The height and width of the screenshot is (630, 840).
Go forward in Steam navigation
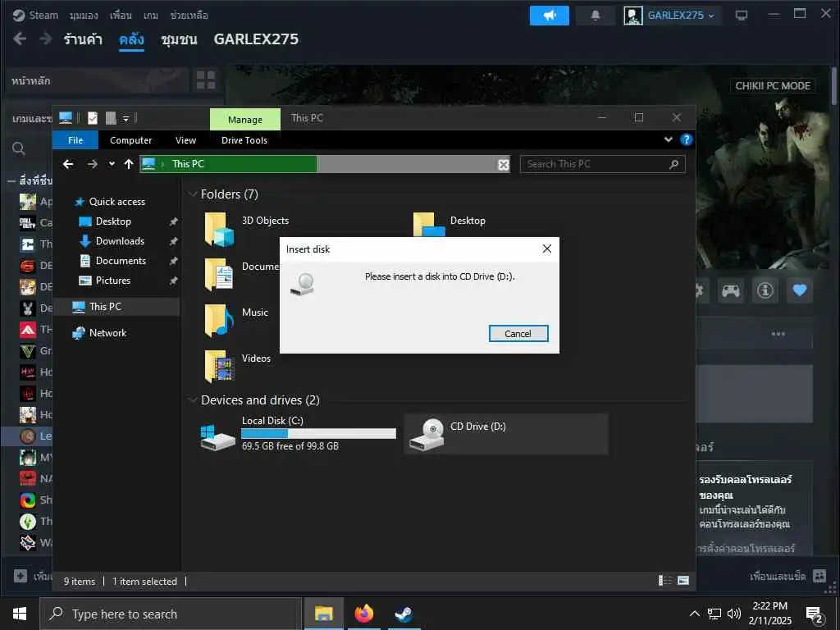click(x=46, y=39)
